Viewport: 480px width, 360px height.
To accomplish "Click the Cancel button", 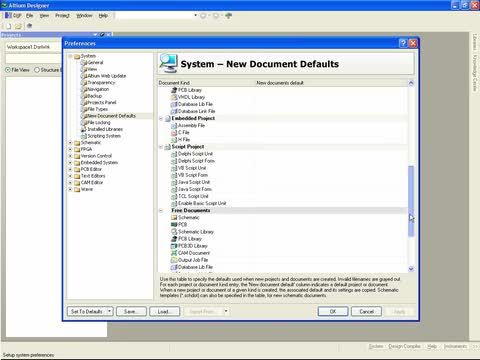I will (x=366, y=311).
